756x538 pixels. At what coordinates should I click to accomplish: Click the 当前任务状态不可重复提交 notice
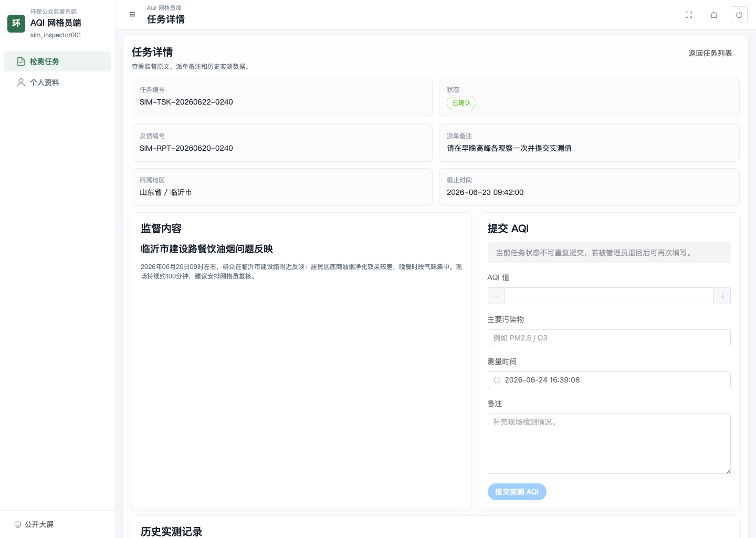609,253
